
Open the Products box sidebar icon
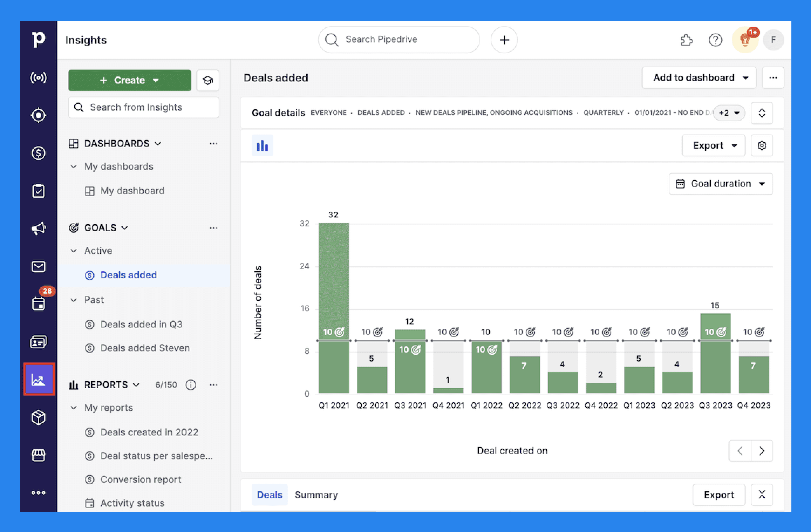39,417
